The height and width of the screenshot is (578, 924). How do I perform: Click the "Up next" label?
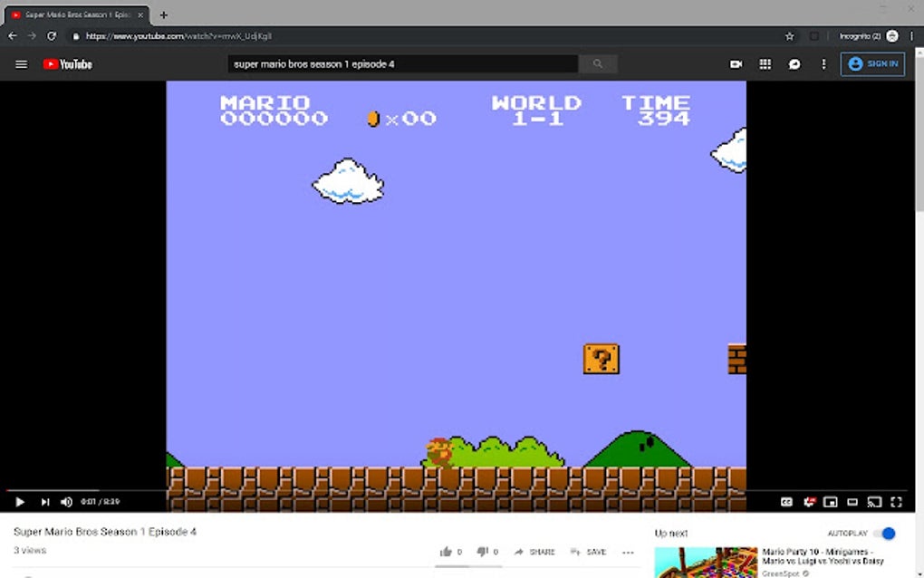coord(671,534)
